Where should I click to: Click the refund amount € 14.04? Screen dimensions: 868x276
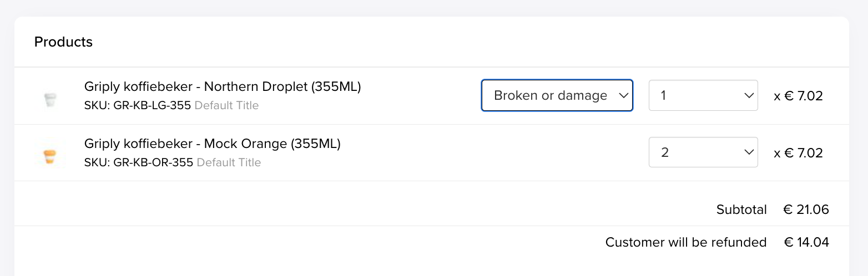click(x=806, y=242)
